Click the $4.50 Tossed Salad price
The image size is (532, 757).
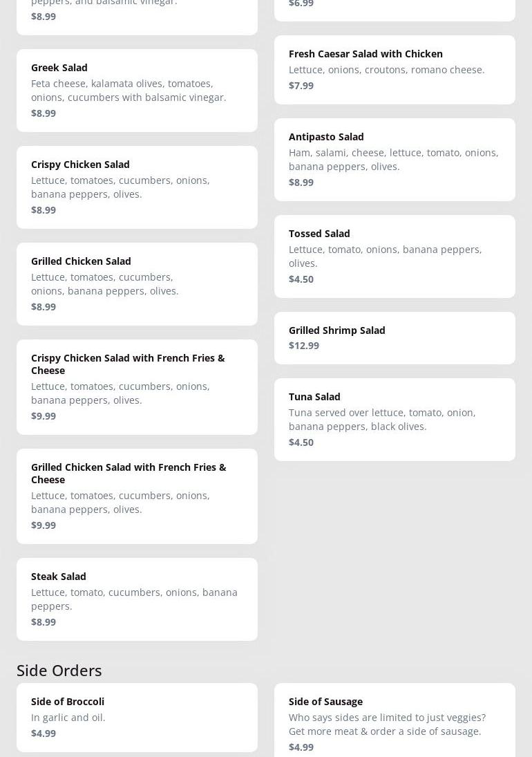click(301, 279)
